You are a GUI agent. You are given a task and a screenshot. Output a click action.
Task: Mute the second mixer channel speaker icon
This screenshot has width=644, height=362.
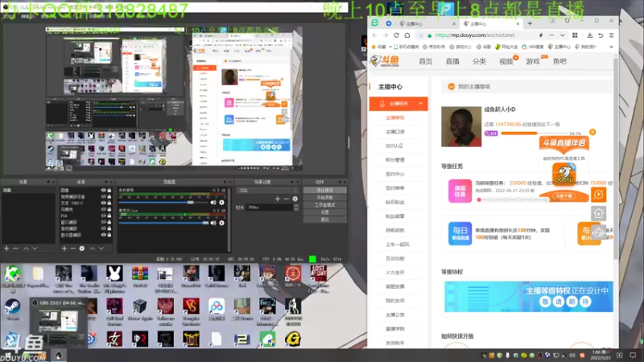click(213, 223)
